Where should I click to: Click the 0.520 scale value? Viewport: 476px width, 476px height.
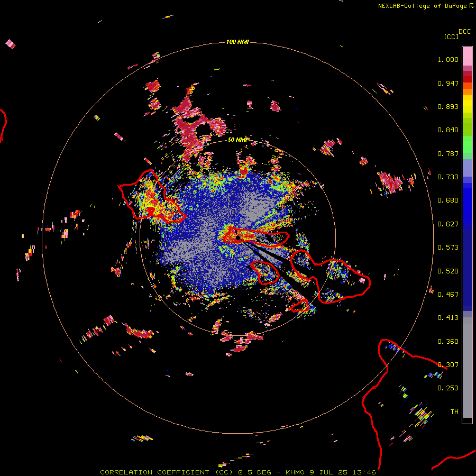click(x=448, y=271)
